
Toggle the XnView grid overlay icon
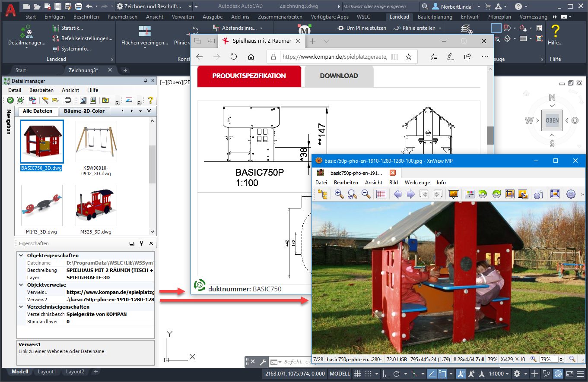coord(381,194)
